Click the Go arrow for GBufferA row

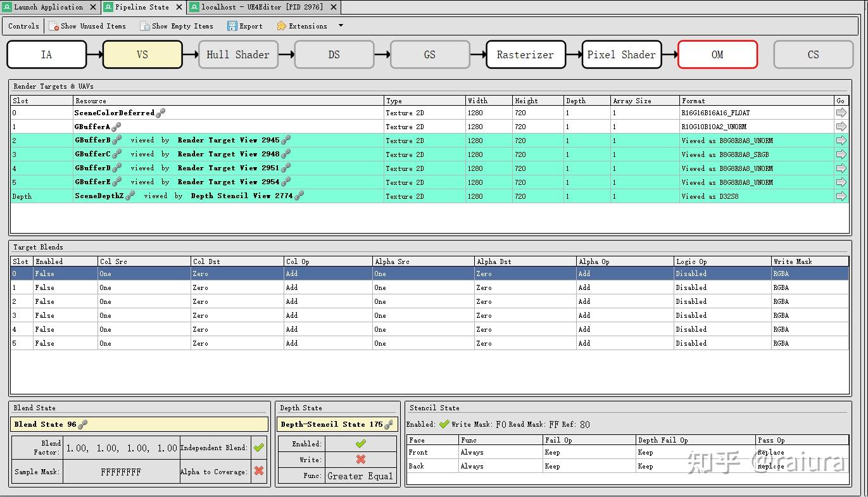[841, 127]
